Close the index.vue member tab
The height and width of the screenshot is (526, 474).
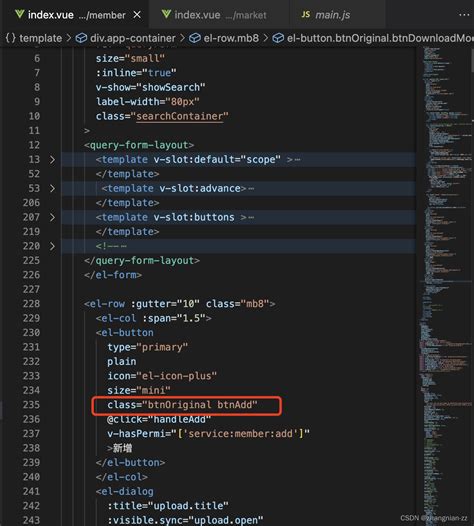click(x=137, y=15)
